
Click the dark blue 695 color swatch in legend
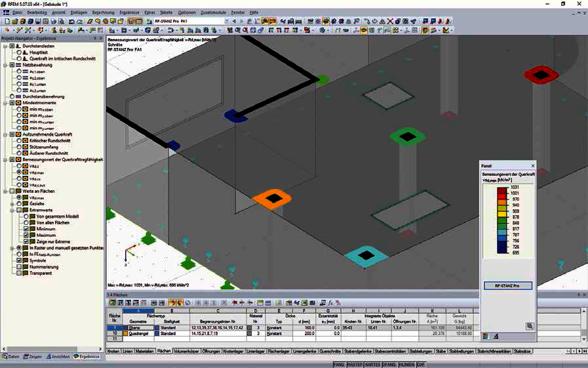[x=501, y=249]
